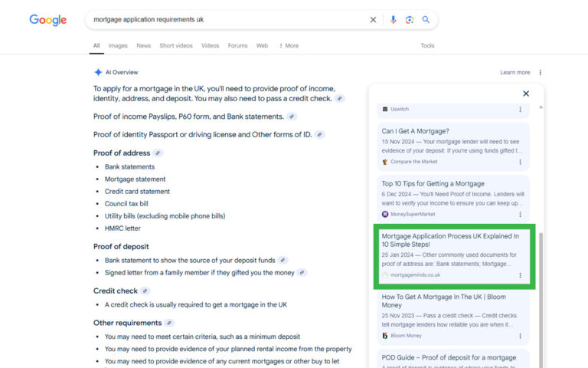Click the 'Council tax bill' bullet text
The width and height of the screenshot is (588, 368).
(126, 204)
